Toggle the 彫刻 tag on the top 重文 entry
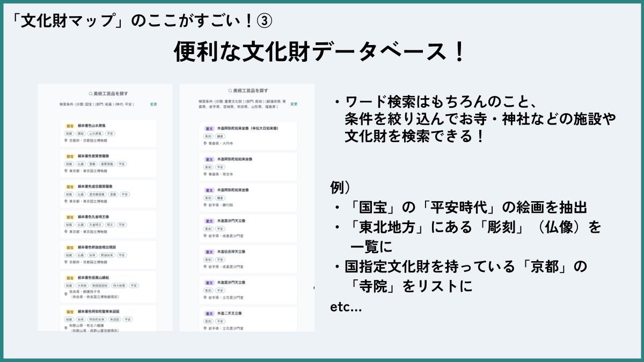Screen dimensions: 644x362 pos(207,135)
